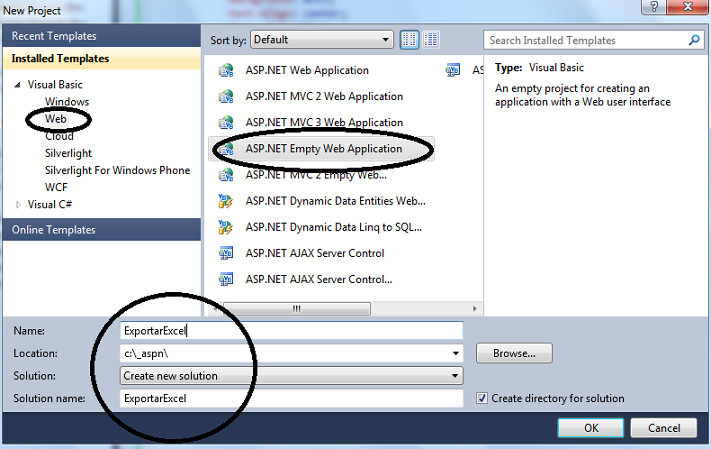711x449 pixels.
Task: Click the Name input field
Action: pyautogui.click(x=292, y=331)
